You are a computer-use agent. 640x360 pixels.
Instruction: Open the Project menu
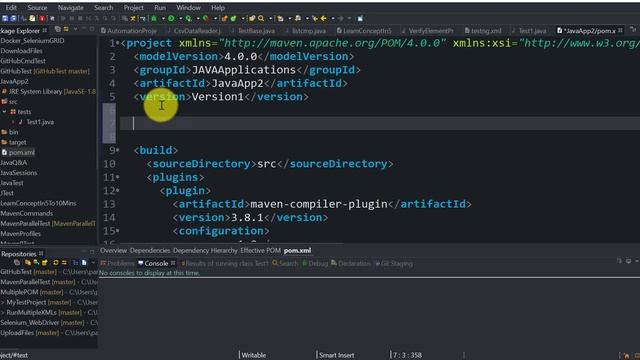pyautogui.click(x=133, y=8)
